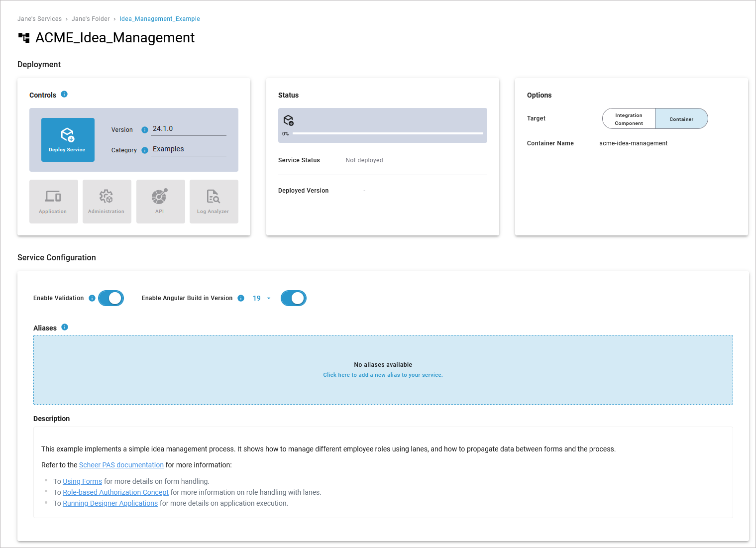Toggle the Enable Angular Build switch
This screenshot has height=548, width=756.
click(x=294, y=298)
